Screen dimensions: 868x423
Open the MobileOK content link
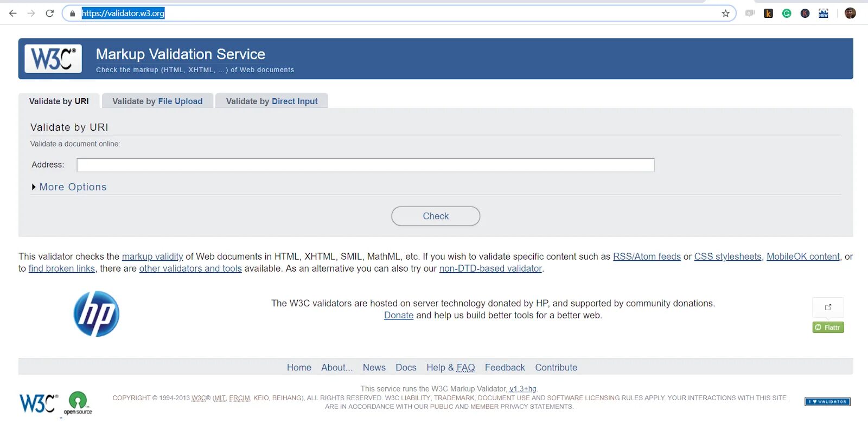coord(803,257)
